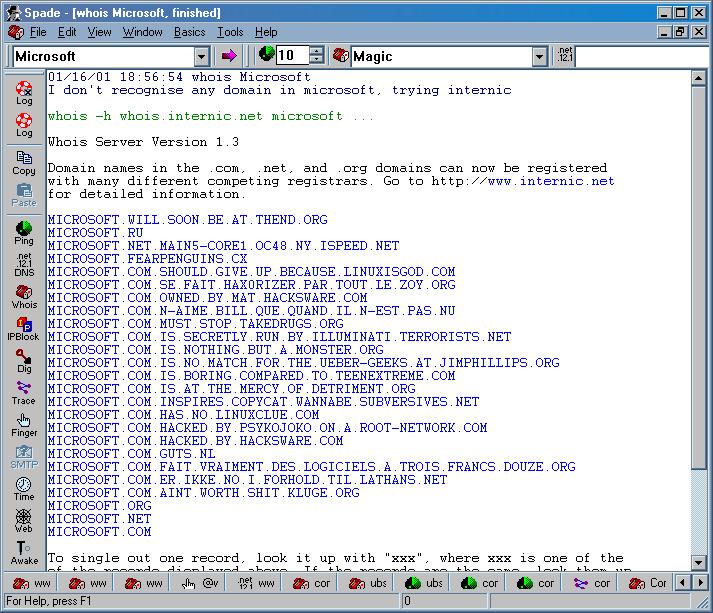Click the empty field after .net 12.1

642,56
